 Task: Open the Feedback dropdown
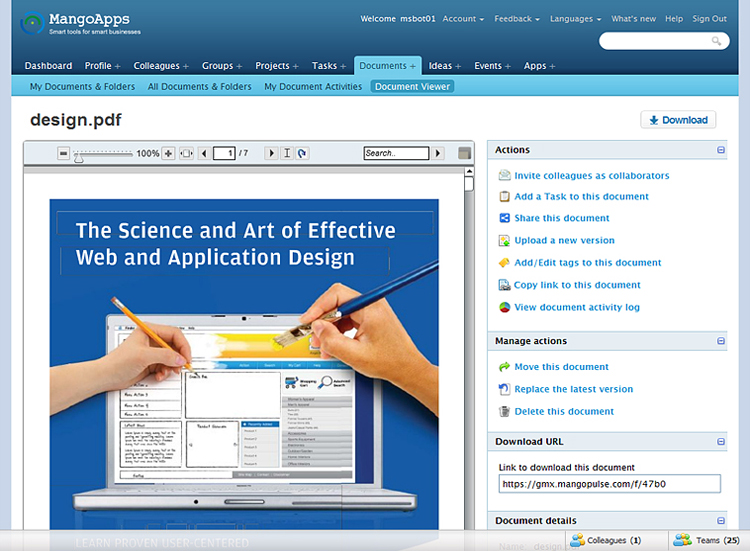point(517,19)
